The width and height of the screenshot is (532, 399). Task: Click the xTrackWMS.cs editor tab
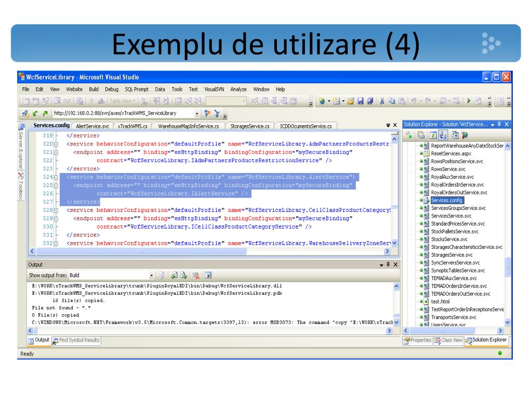pyautogui.click(x=132, y=126)
